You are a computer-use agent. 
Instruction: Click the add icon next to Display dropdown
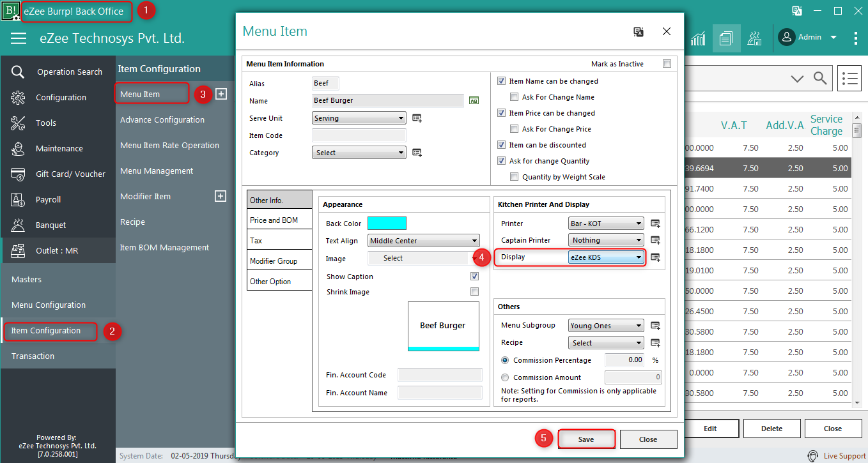point(655,257)
